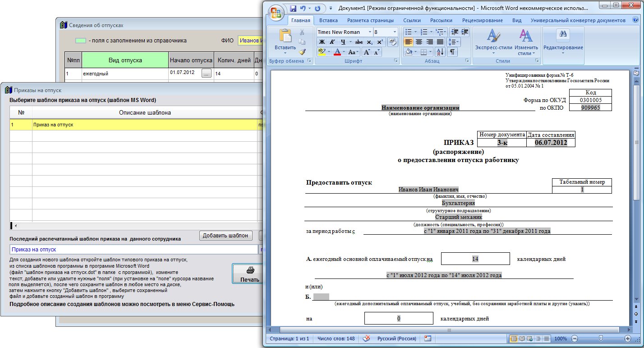Viewport: 644px width, 348px height.
Task: Click the Decrease Indent icon
Action: point(454,32)
